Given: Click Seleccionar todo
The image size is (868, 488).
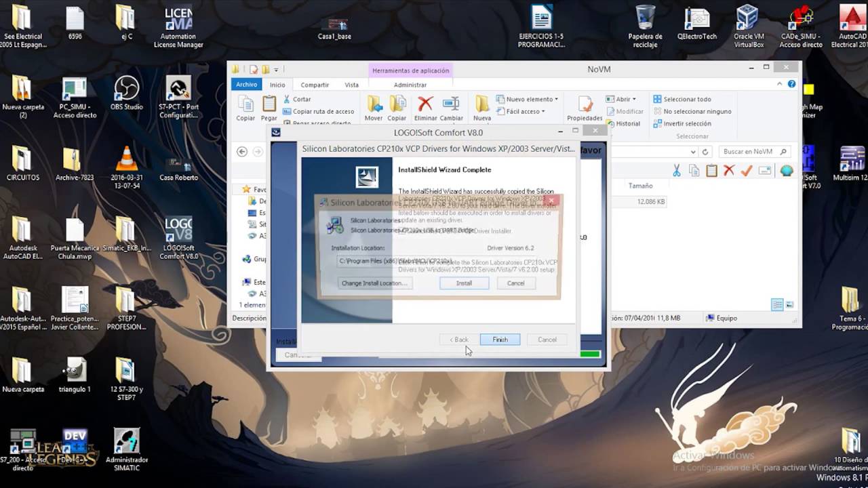Looking at the screenshot, I should coord(682,99).
